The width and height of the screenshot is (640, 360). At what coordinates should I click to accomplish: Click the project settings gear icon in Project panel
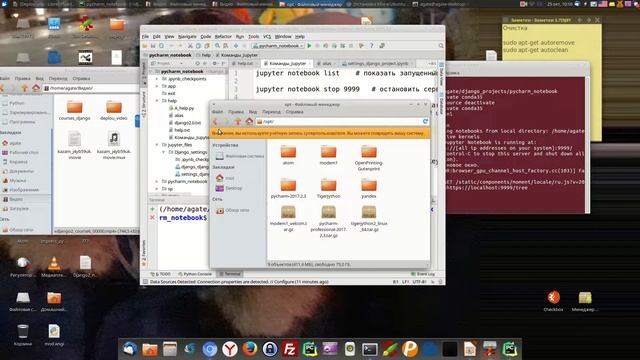[214, 64]
